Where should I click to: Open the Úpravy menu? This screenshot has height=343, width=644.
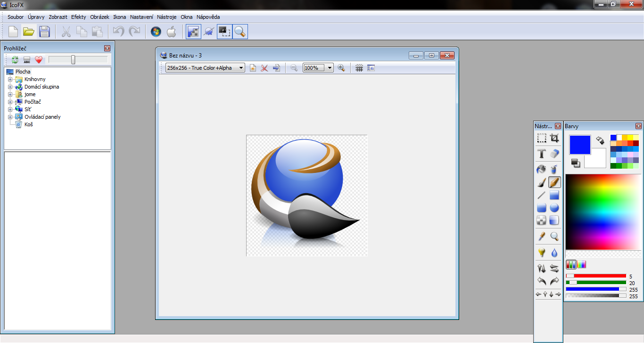[x=36, y=17]
